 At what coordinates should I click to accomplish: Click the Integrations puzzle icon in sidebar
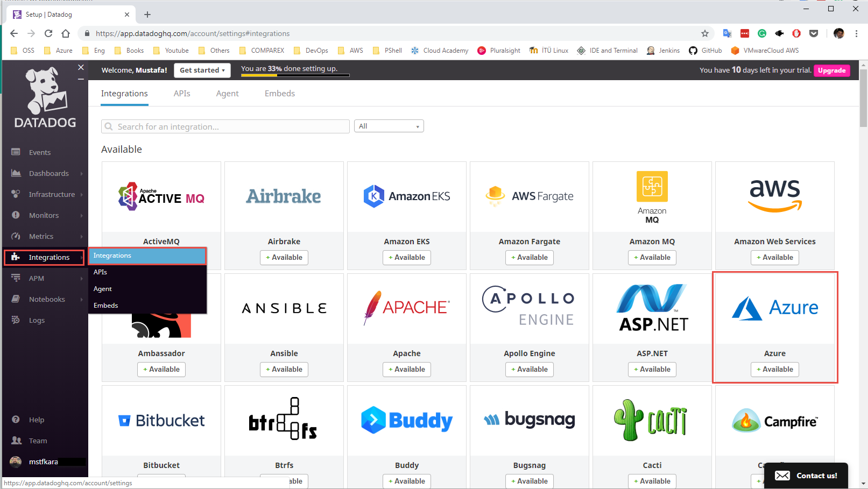[16, 257]
